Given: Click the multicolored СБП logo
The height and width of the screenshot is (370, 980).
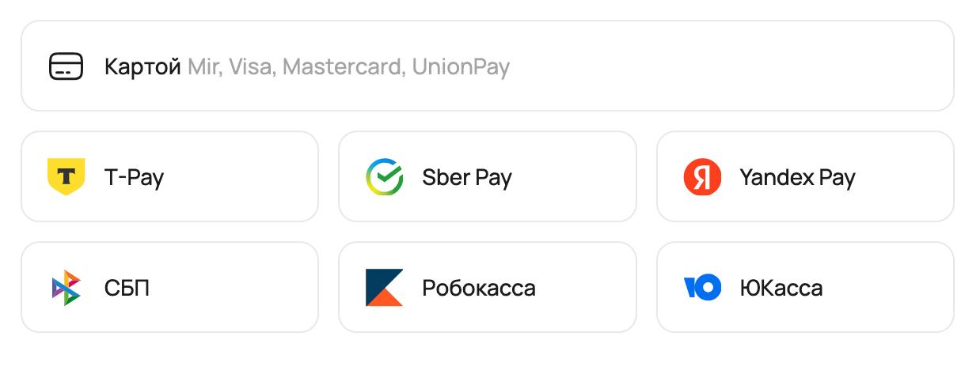Looking at the screenshot, I should 66,287.
